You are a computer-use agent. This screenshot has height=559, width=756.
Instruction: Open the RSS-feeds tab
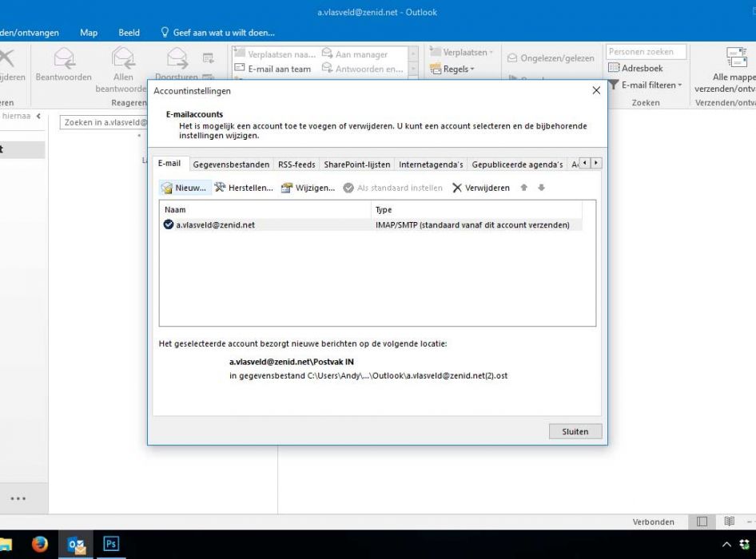pos(296,165)
